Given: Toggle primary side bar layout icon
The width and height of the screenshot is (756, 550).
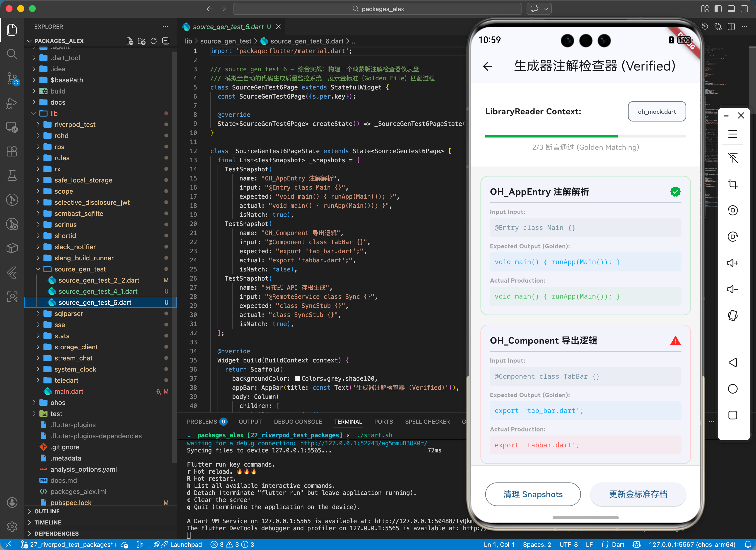Looking at the screenshot, I should tap(718, 9).
